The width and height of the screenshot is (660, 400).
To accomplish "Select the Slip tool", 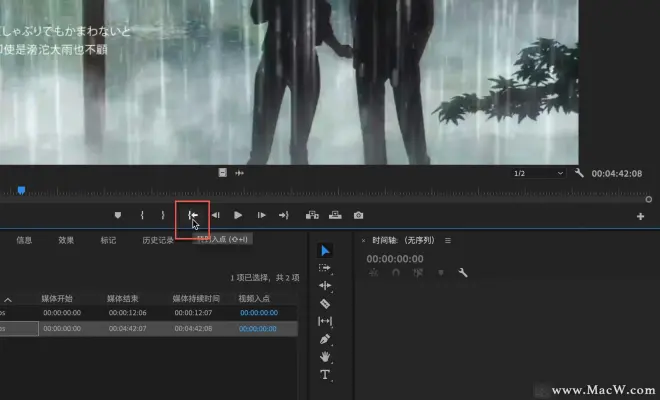I will 325,321.
